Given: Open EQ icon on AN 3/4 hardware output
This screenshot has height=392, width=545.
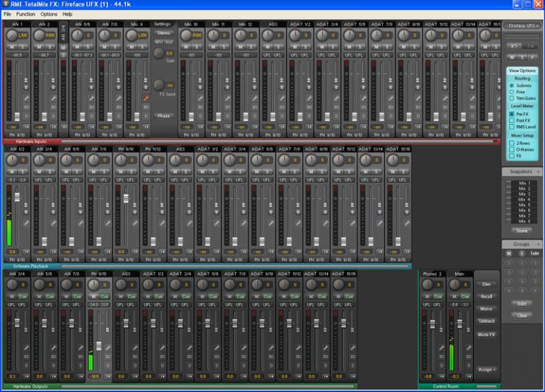Looking at the screenshot, I should pos(26,357).
